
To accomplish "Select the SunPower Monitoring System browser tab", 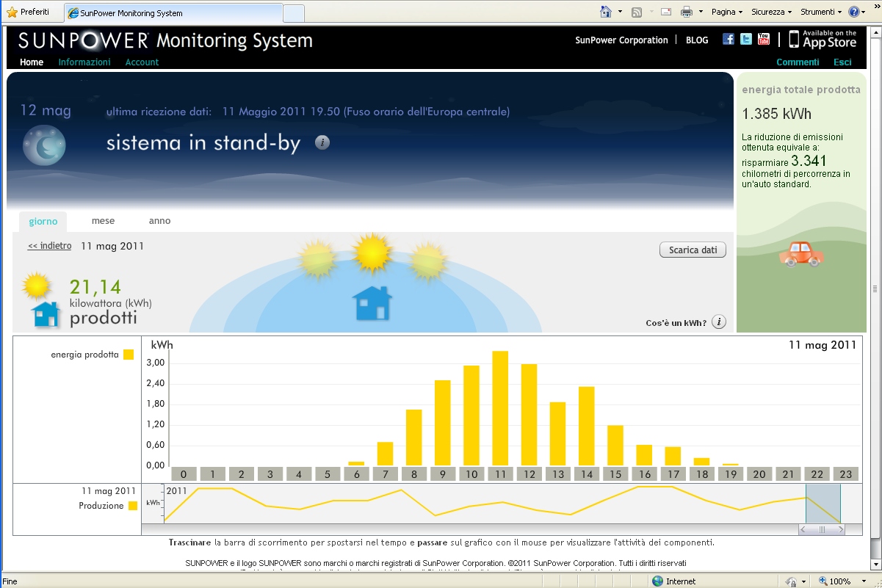I will pos(173,13).
